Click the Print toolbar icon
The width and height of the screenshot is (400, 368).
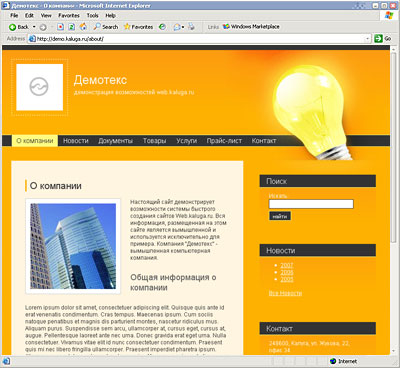coord(191,27)
